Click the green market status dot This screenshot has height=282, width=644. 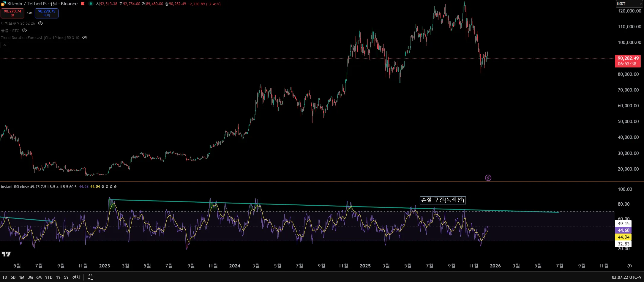tap(91, 4)
